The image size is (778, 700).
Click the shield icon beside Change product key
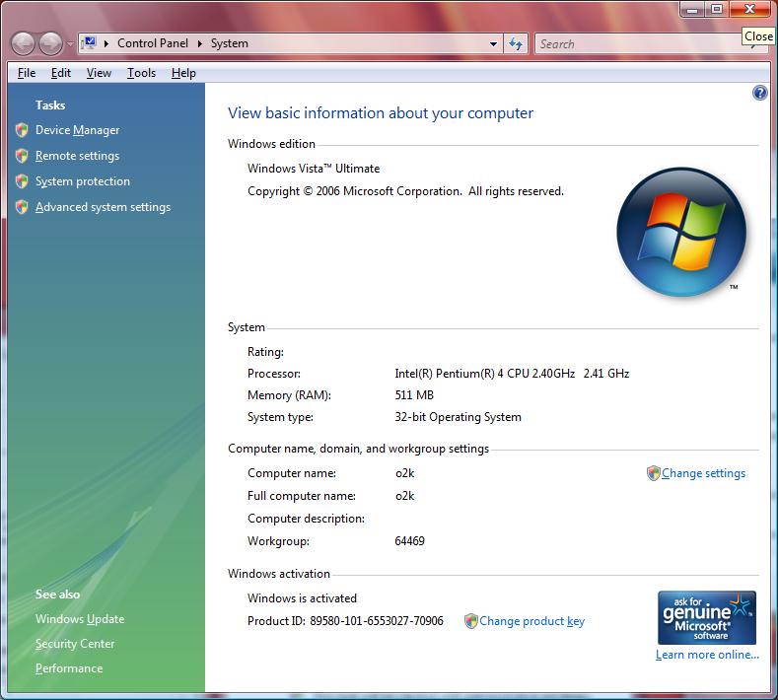[x=471, y=621]
